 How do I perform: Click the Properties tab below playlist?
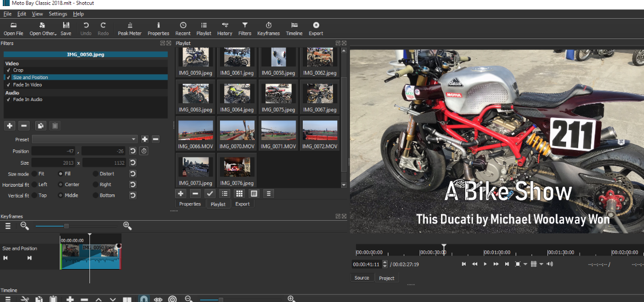pyautogui.click(x=190, y=204)
